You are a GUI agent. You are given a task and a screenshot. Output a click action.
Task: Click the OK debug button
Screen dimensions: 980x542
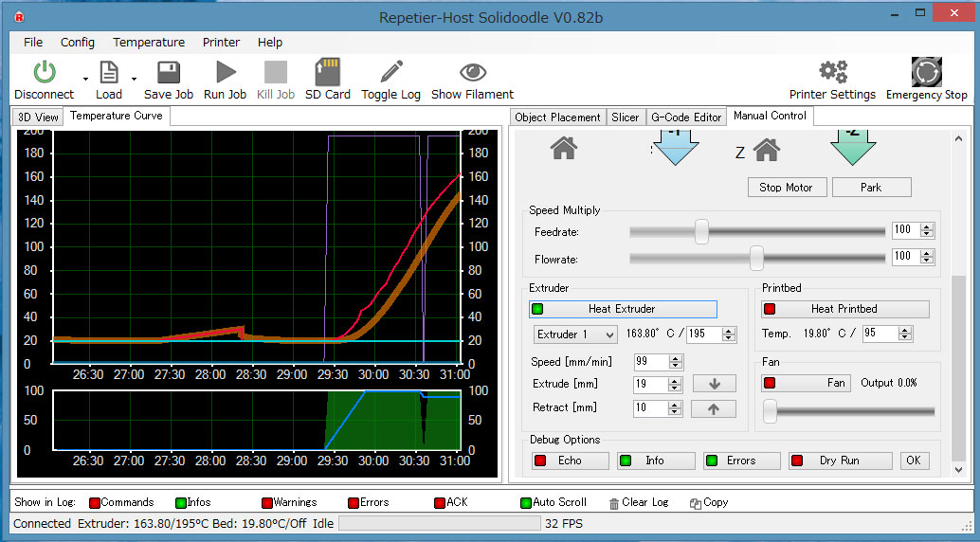[x=914, y=461]
